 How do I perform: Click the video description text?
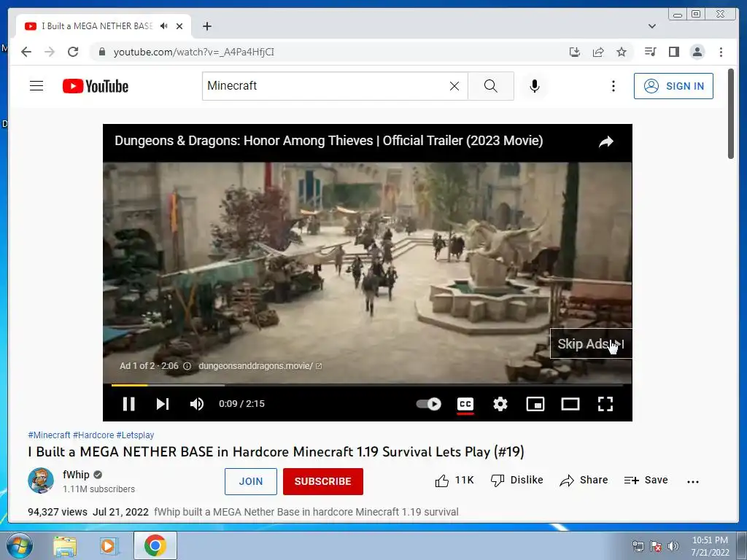coord(306,512)
